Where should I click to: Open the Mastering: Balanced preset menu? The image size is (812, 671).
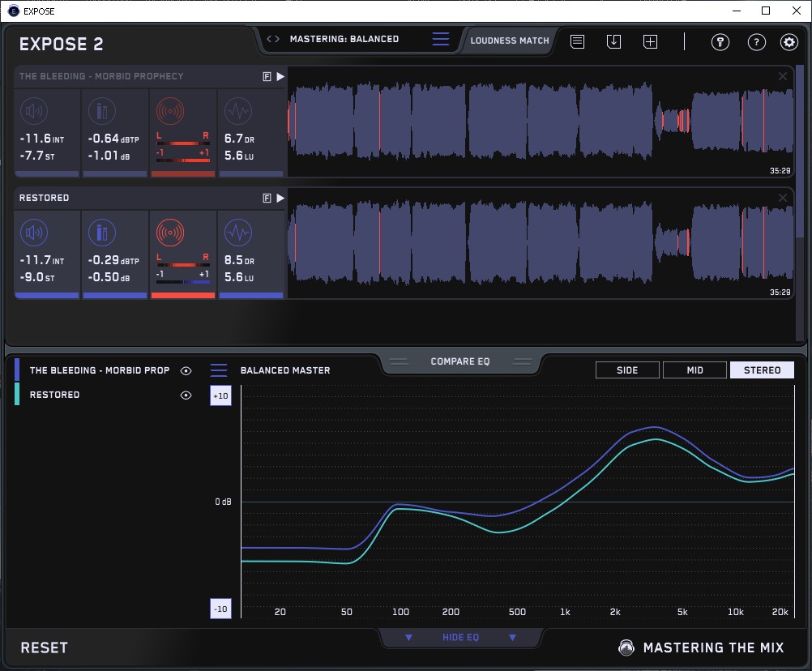coord(344,39)
